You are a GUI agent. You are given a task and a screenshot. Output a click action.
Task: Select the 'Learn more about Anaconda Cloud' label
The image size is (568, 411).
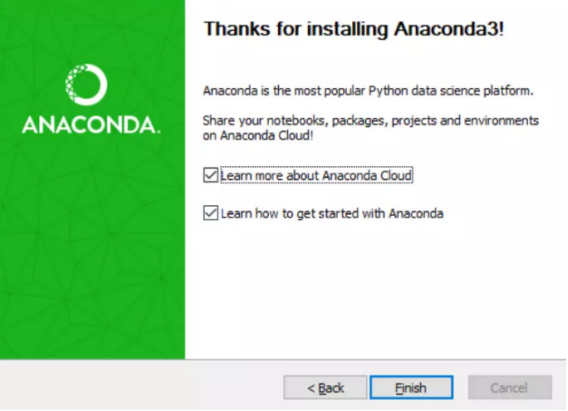tap(316, 176)
